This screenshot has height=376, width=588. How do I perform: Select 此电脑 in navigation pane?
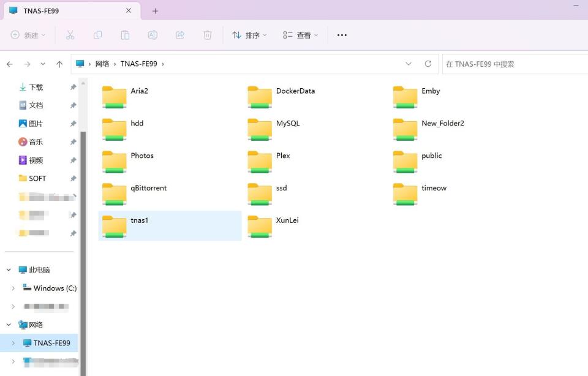point(34,269)
